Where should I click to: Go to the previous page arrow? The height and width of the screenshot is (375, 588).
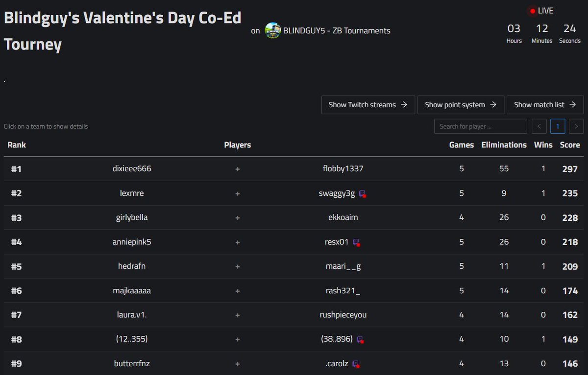(x=539, y=126)
